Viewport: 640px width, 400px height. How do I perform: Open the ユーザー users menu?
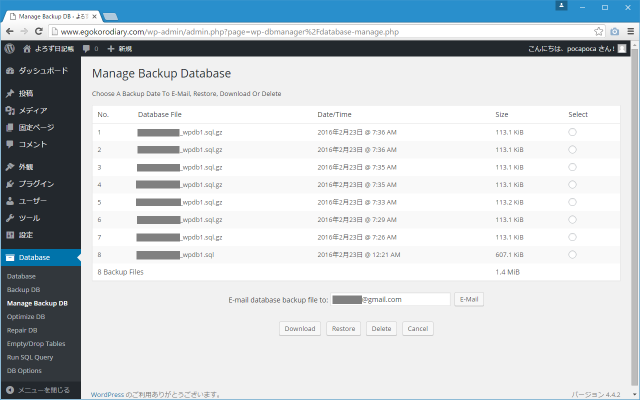point(34,201)
